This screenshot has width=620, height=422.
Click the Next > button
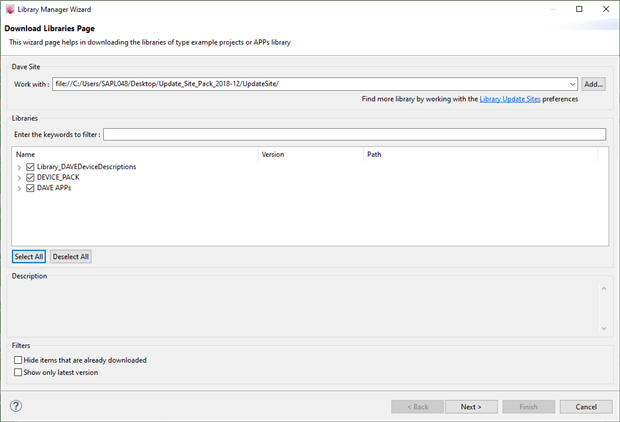[471, 407]
